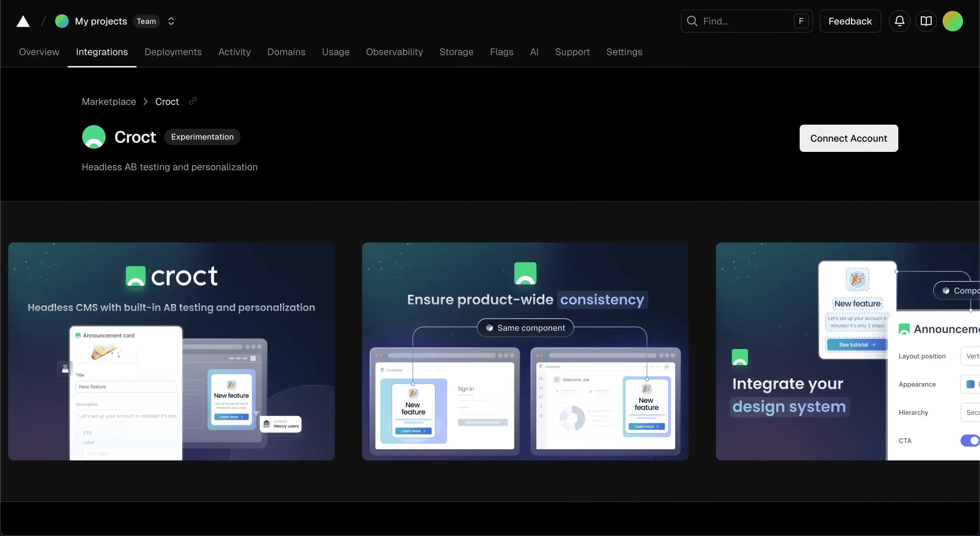Click the Connect Account button

(848, 138)
